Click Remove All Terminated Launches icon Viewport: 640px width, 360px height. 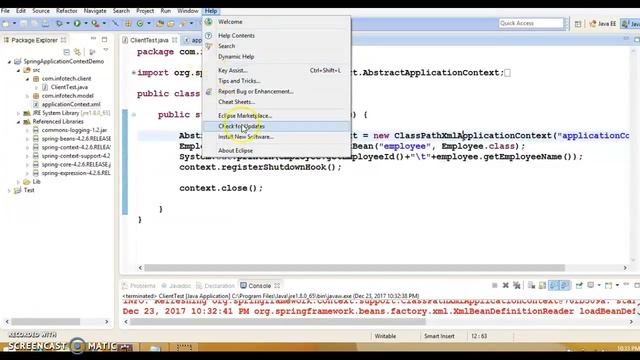pos(516,285)
